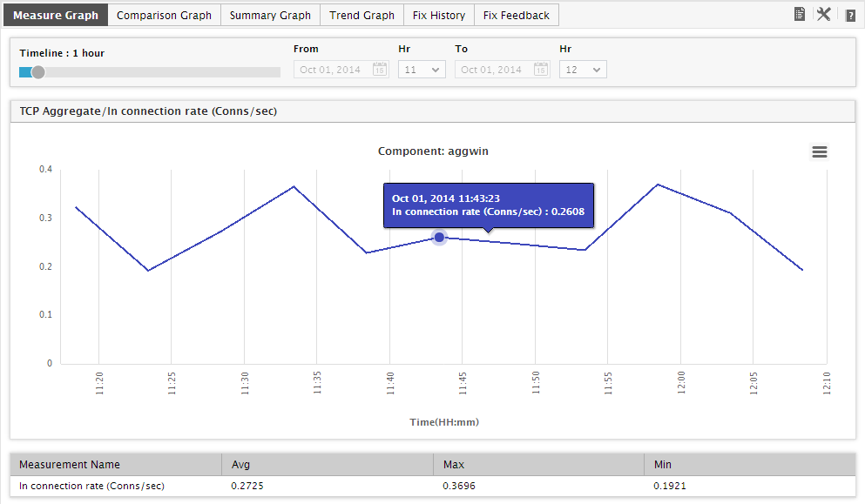The height and width of the screenshot is (504, 865).
Task: Select the In connection rate row name
Action: (x=92, y=486)
